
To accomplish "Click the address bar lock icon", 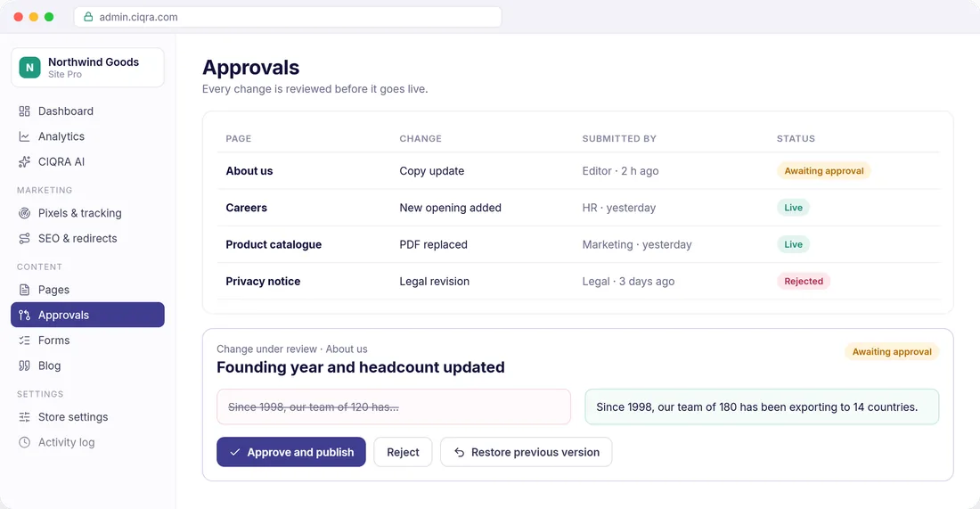I will 88,17.
